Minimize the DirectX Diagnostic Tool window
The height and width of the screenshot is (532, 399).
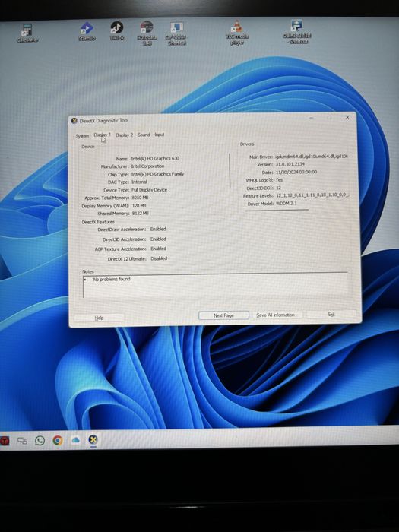coord(312,118)
